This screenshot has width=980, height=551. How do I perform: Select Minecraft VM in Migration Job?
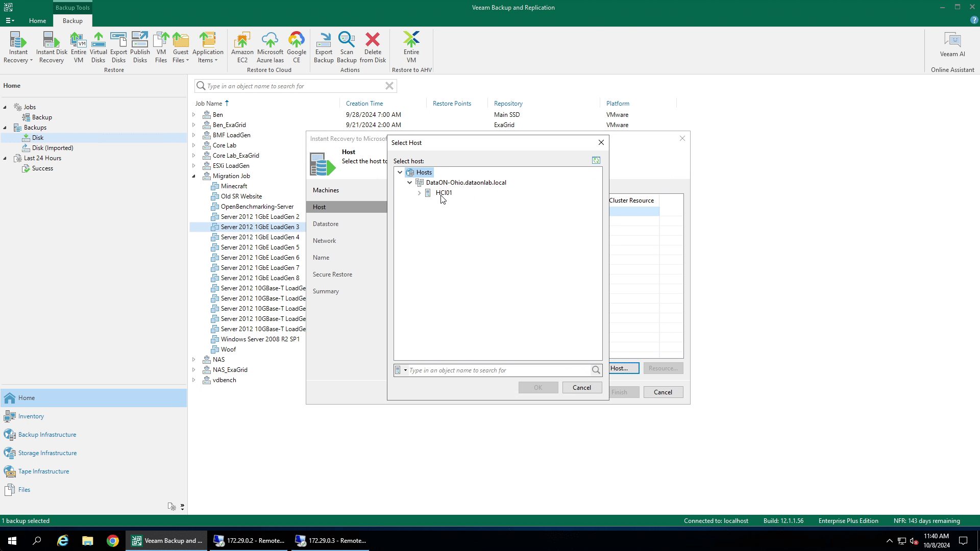[234, 186]
